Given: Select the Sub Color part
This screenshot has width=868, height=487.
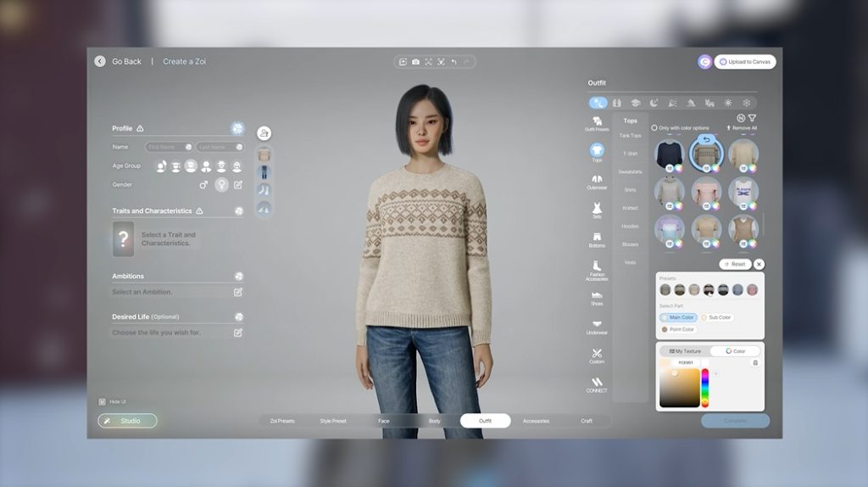Looking at the screenshot, I should (x=716, y=317).
